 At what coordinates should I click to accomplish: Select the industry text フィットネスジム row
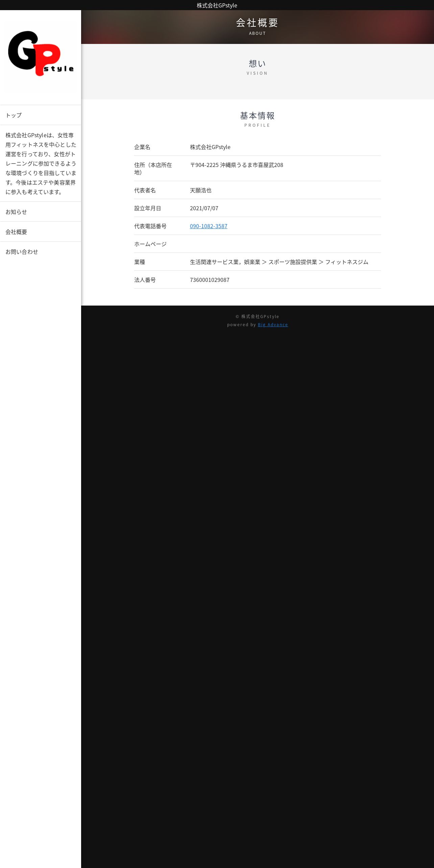tap(279, 262)
